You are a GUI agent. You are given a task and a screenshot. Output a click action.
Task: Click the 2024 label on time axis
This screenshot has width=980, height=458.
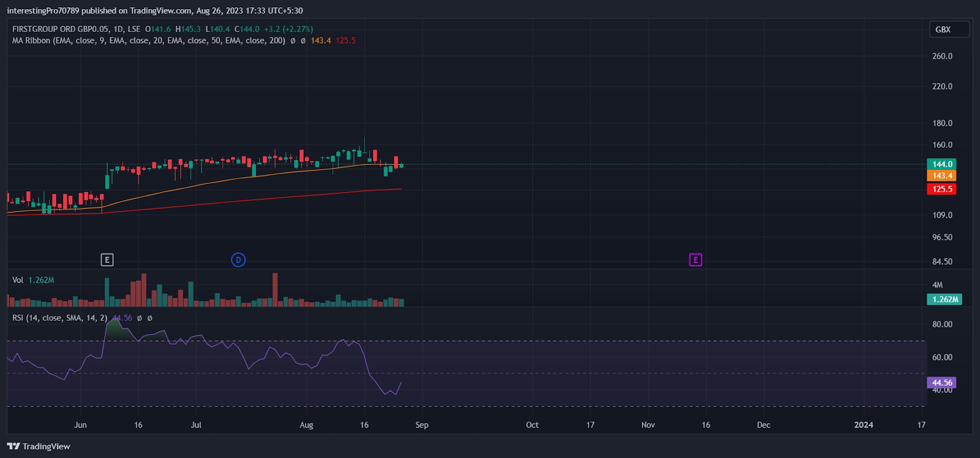click(864, 425)
